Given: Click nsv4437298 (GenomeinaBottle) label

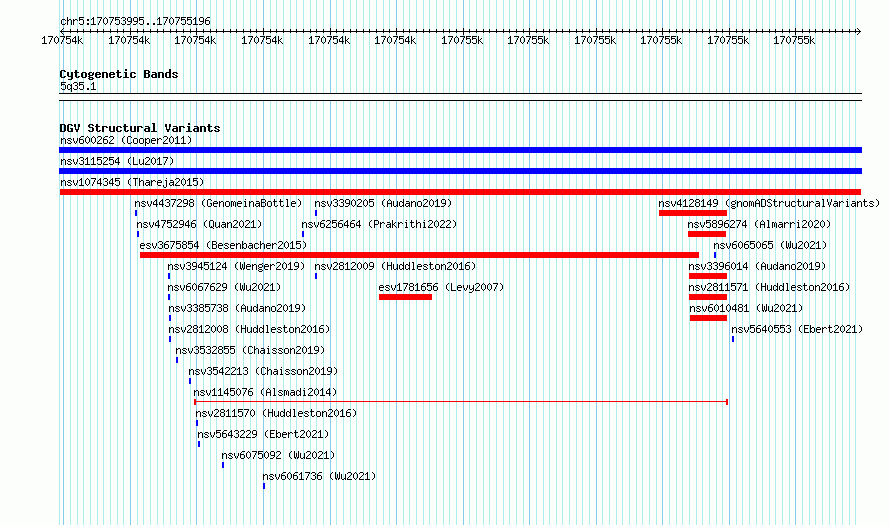Looking at the screenshot, I should 218,203.
